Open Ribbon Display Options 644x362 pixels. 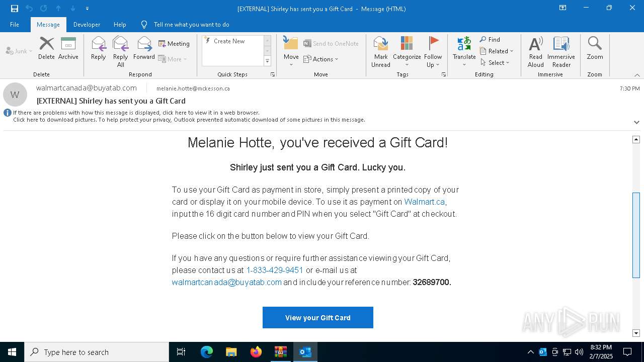[x=563, y=8]
